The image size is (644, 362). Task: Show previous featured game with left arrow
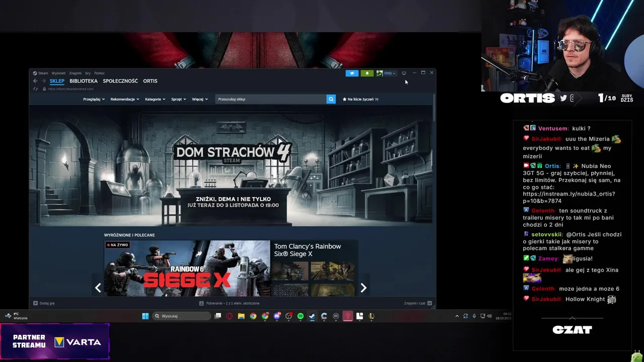pos(98,288)
